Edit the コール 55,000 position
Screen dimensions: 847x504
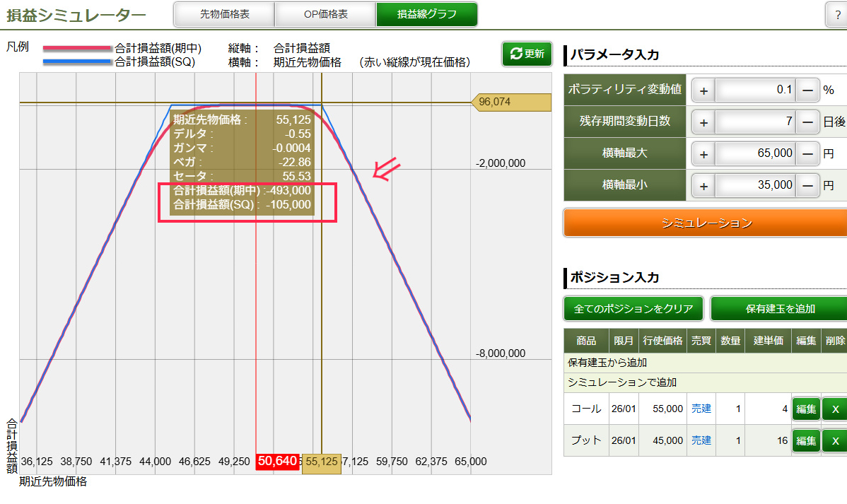coord(805,409)
